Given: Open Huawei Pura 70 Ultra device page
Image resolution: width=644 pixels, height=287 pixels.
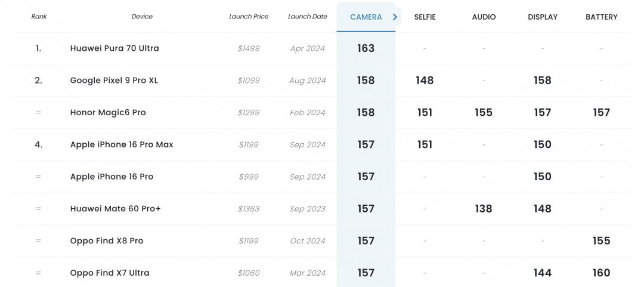Looking at the screenshot, I should 114,48.
